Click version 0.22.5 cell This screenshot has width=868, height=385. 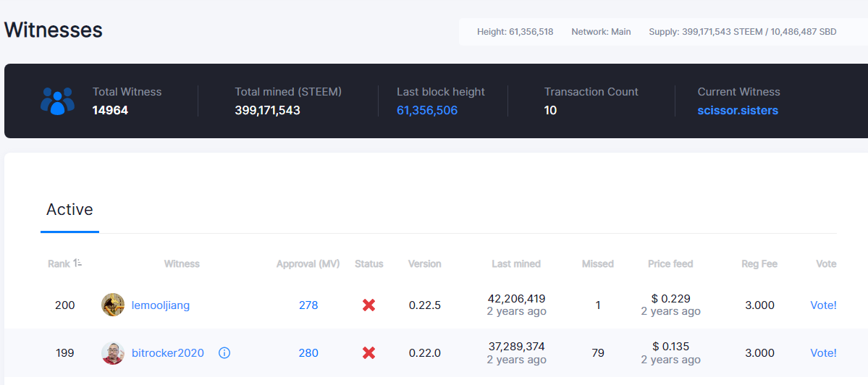(x=425, y=305)
